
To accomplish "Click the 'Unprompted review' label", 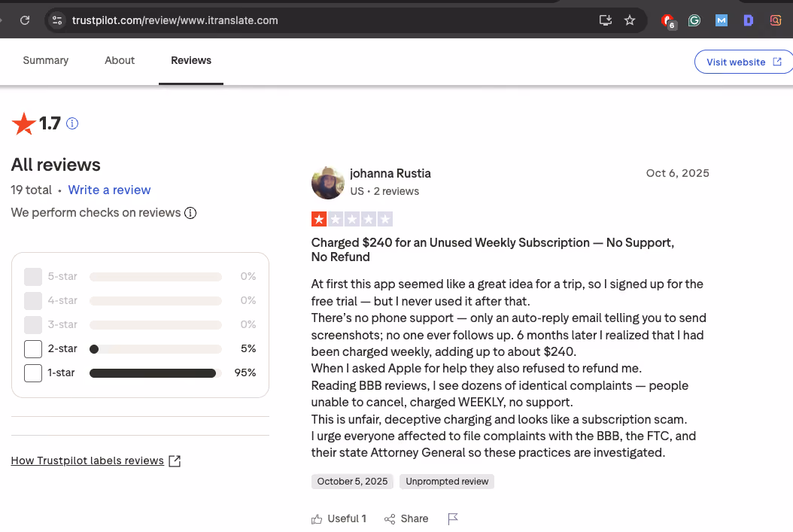I will (x=447, y=482).
